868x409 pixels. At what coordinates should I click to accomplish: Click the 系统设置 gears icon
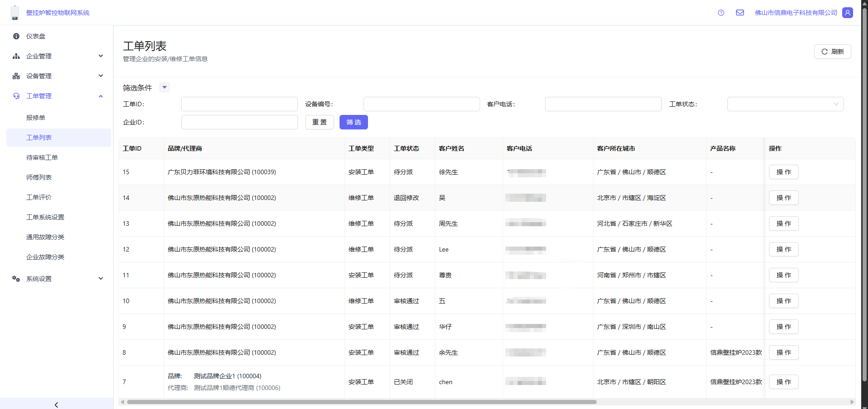click(x=16, y=279)
